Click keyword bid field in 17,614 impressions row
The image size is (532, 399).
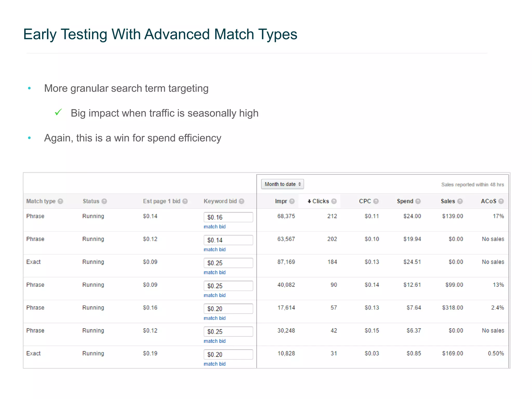click(228, 309)
